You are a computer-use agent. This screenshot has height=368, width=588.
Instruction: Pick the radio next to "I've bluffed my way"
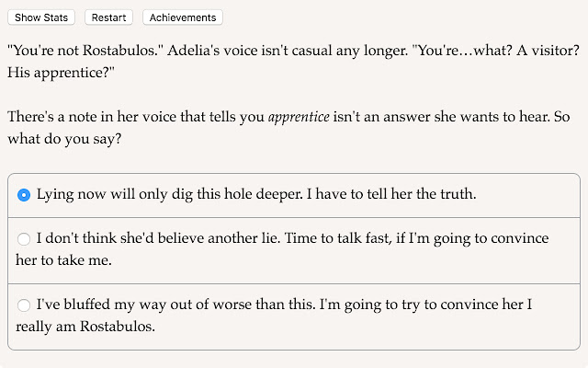(24, 305)
